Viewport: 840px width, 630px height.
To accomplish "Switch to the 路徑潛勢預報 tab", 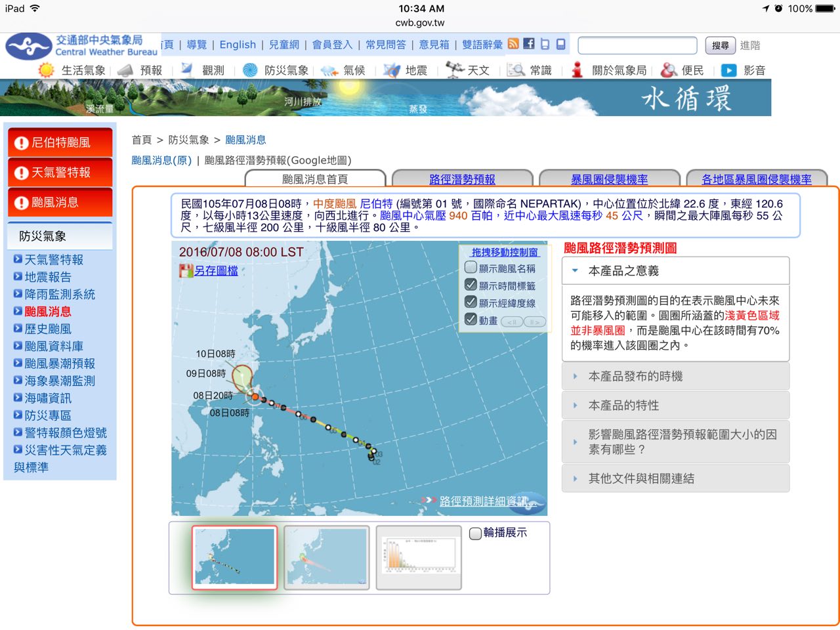I will point(462,179).
